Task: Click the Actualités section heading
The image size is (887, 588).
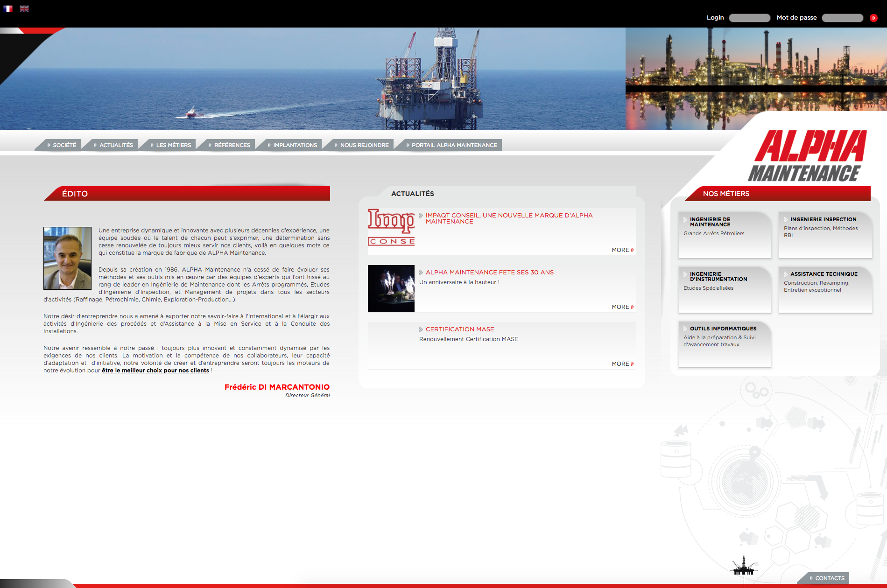Action: pos(413,194)
